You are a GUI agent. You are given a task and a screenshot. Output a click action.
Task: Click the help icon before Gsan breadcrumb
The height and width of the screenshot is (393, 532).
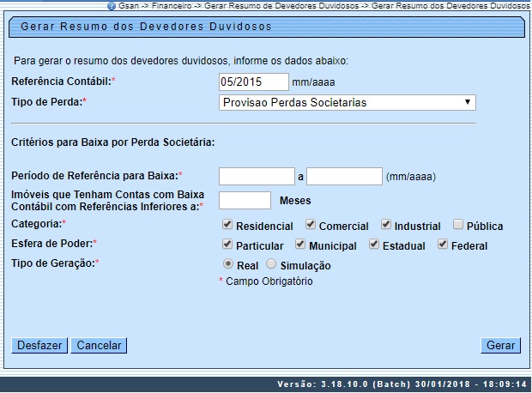pos(112,5)
